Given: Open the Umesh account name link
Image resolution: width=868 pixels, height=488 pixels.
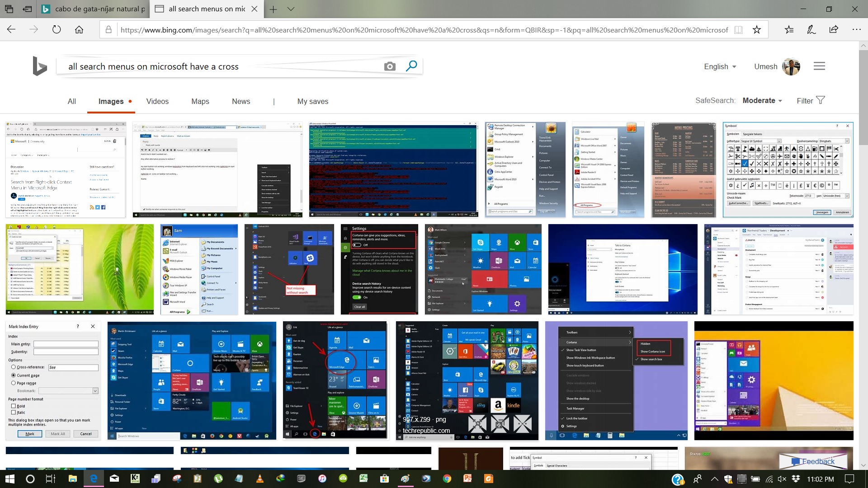Looking at the screenshot, I should pos(765,66).
